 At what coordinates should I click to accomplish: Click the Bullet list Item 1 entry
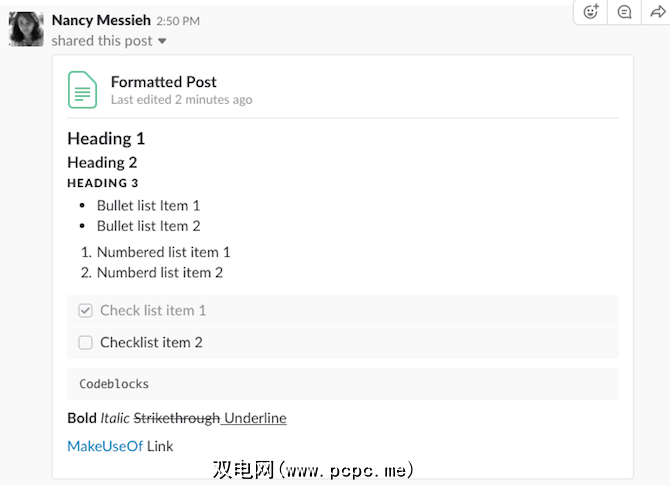pyautogui.click(x=148, y=205)
